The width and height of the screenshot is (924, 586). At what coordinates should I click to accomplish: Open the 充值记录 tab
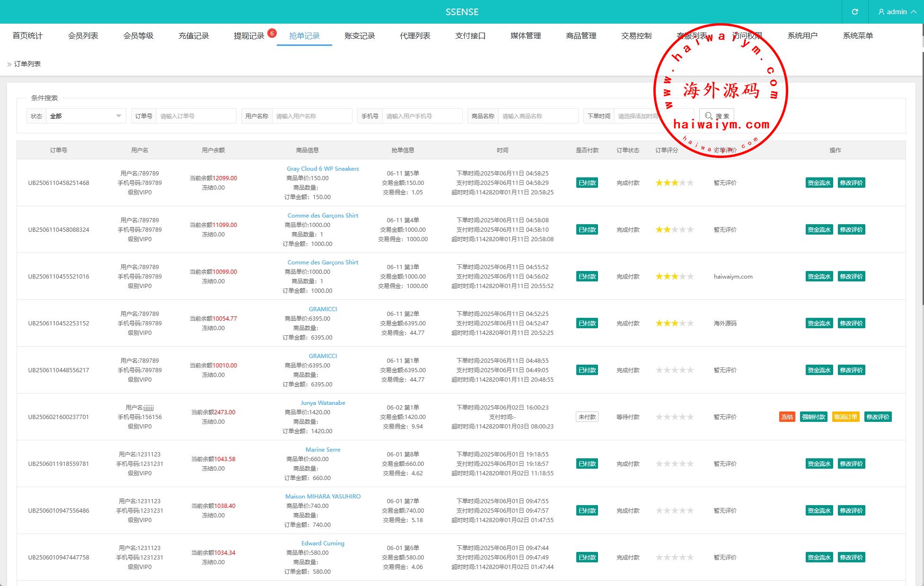(194, 35)
